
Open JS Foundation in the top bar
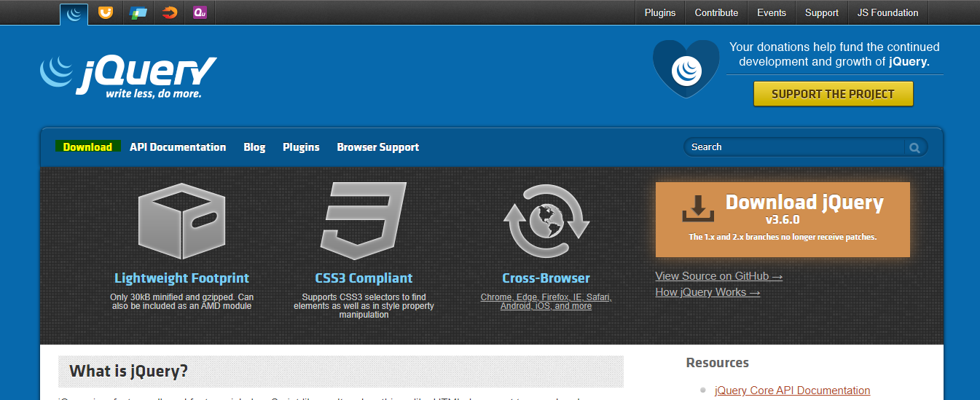888,12
